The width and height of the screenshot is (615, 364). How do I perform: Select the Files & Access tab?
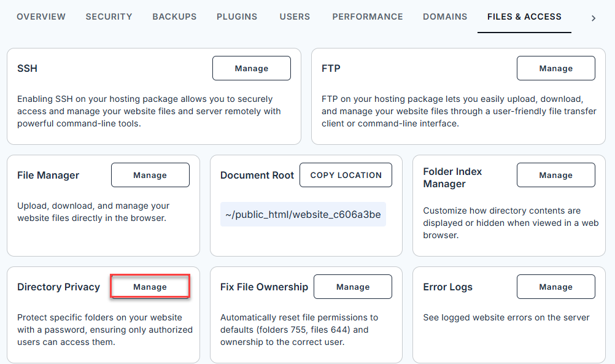tap(524, 17)
